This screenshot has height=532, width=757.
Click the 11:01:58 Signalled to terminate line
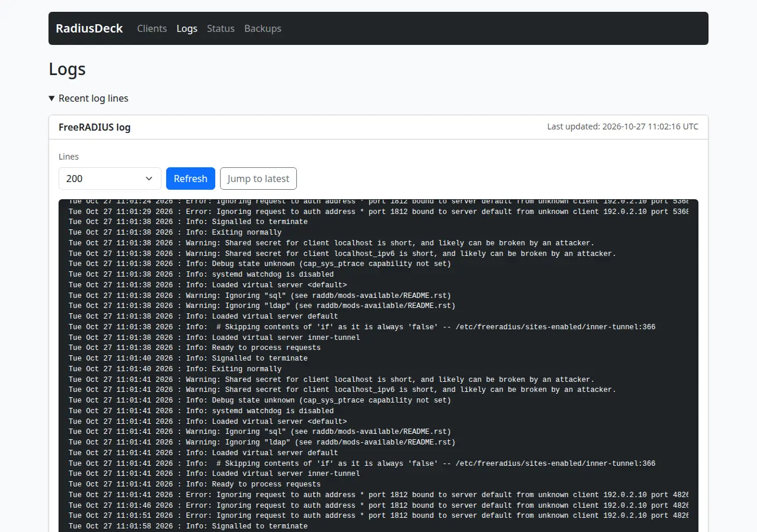(188, 526)
